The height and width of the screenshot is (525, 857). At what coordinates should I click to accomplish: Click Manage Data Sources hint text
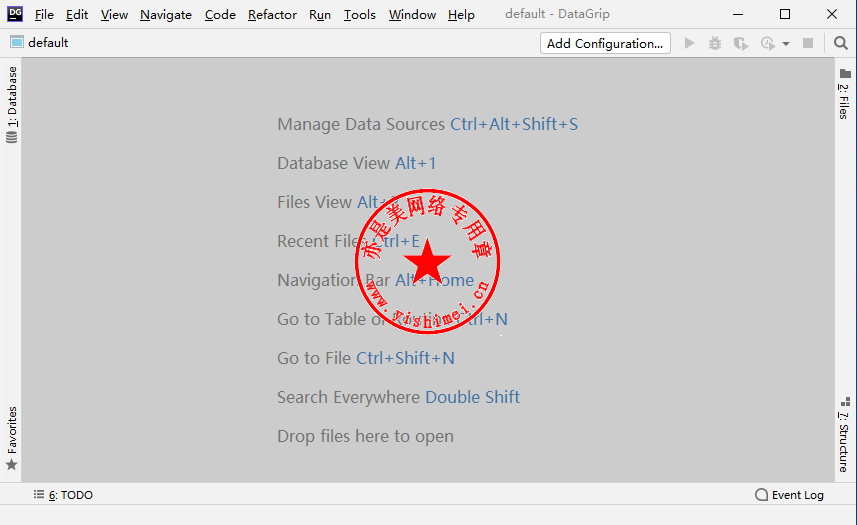(361, 124)
